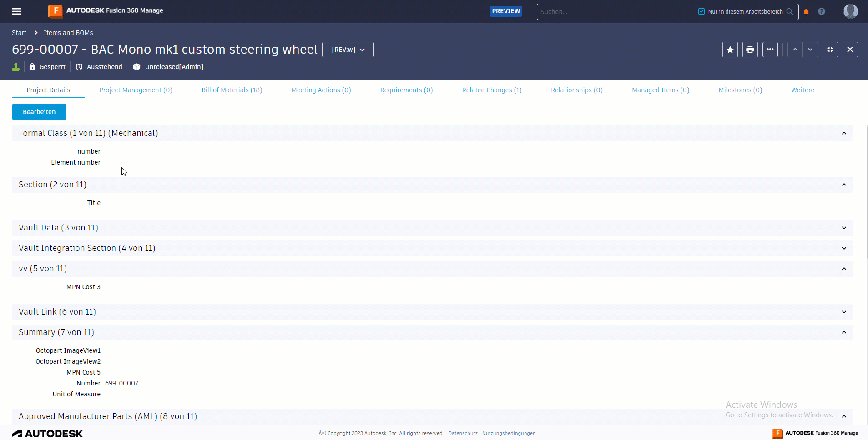Click the Octopart ImageView2 label
Viewport: 868px width, 440px height.
(x=68, y=361)
